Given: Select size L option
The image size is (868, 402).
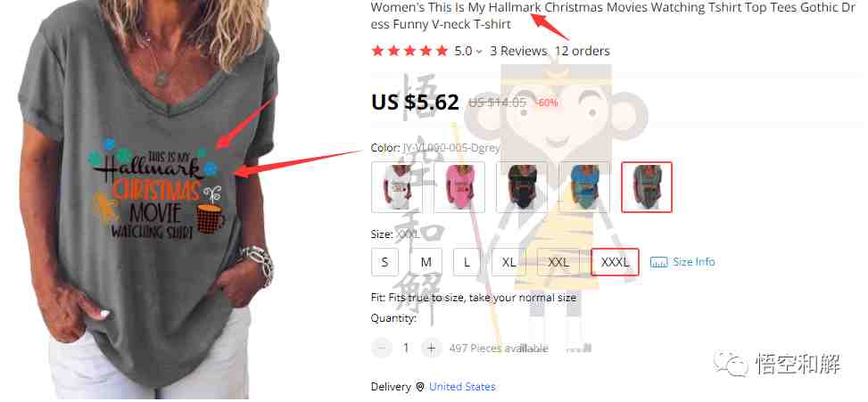Looking at the screenshot, I should coord(467,262).
